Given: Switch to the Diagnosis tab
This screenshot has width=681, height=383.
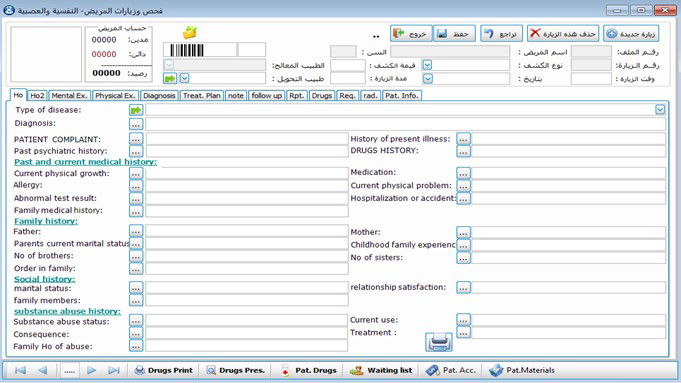Looking at the screenshot, I should point(159,96).
